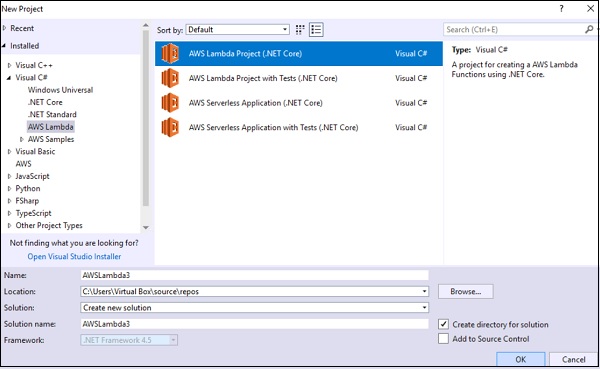
Task: Expand the Visual Basic node
Action: coord(10,151)
